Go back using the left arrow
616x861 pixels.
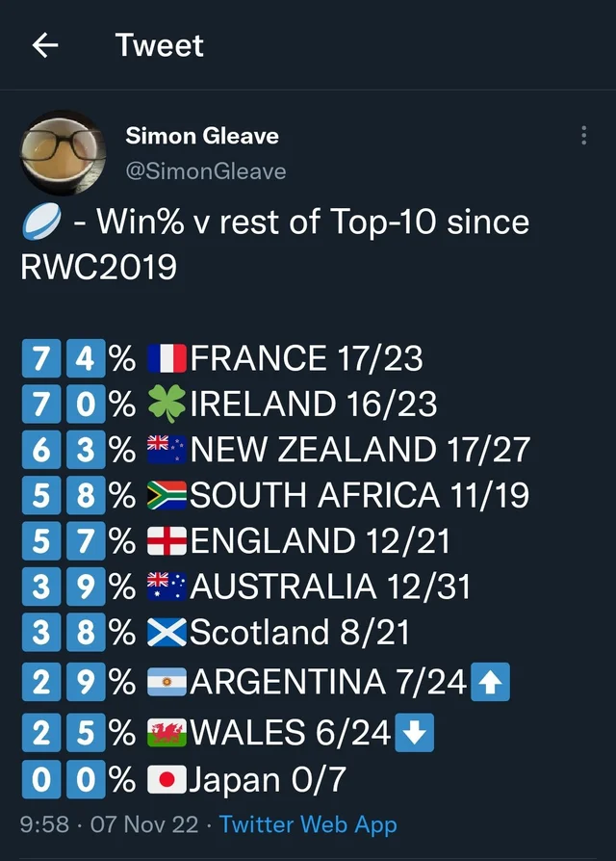point(44,45)
